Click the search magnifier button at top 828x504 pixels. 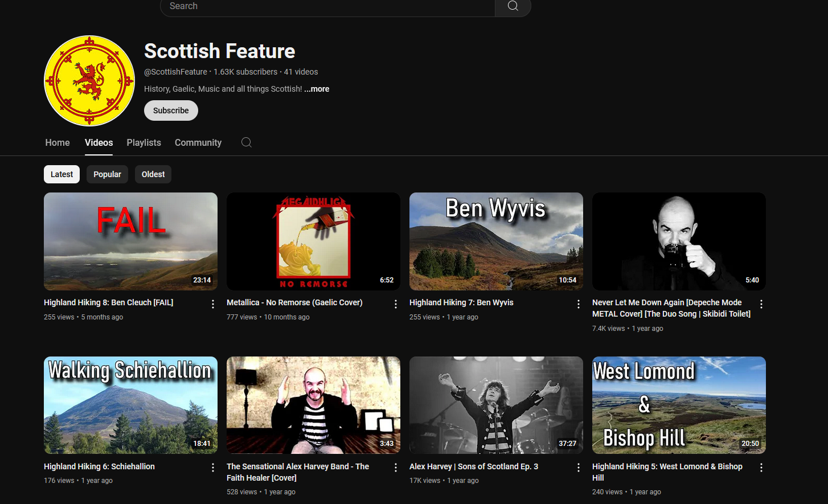[x=513, y=6]
